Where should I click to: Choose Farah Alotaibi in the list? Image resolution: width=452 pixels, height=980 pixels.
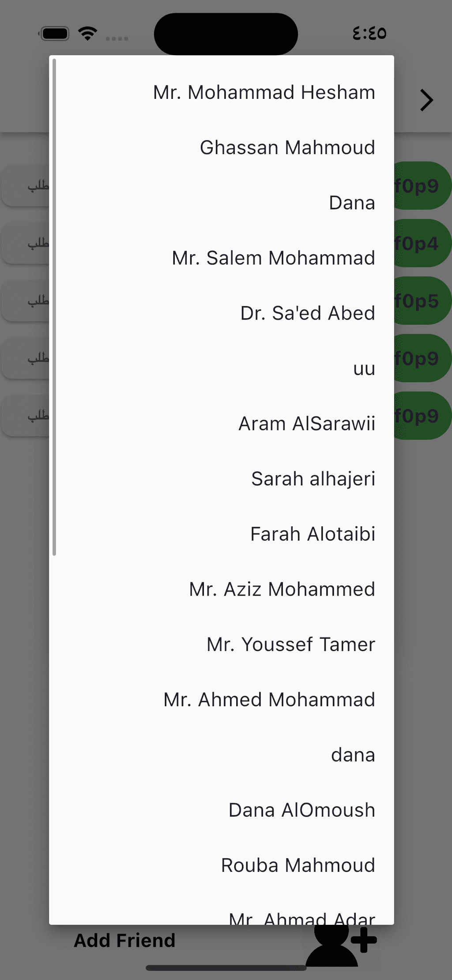coord(313,534)
